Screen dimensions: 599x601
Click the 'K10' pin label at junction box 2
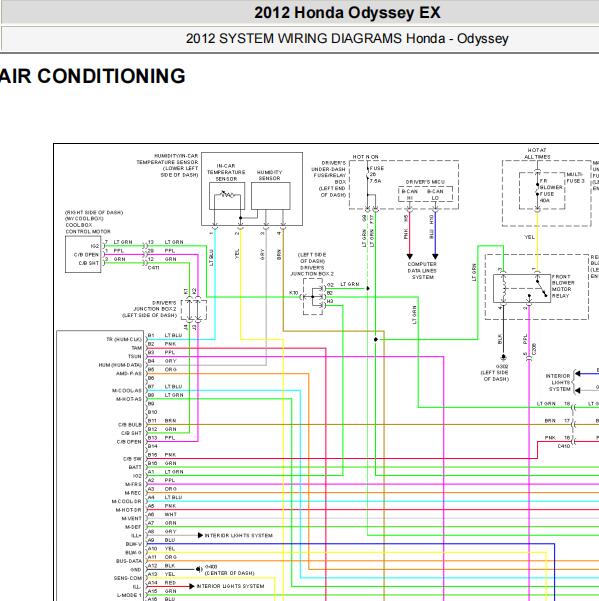click(x=294, y=293)
